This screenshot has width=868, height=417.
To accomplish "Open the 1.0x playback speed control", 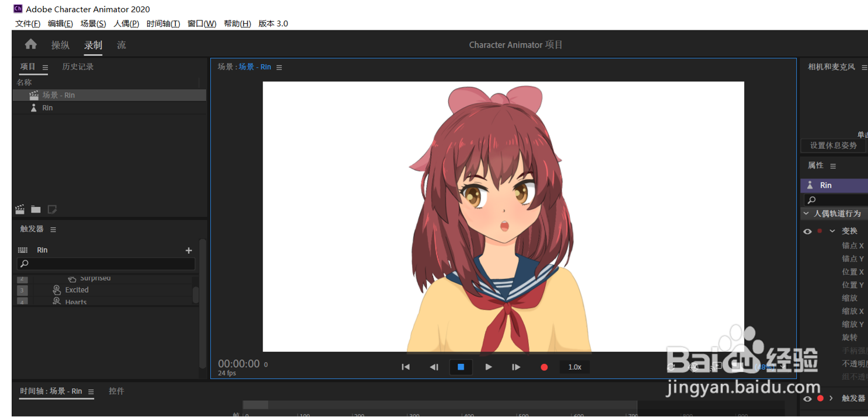I will (x=574, y=367).
